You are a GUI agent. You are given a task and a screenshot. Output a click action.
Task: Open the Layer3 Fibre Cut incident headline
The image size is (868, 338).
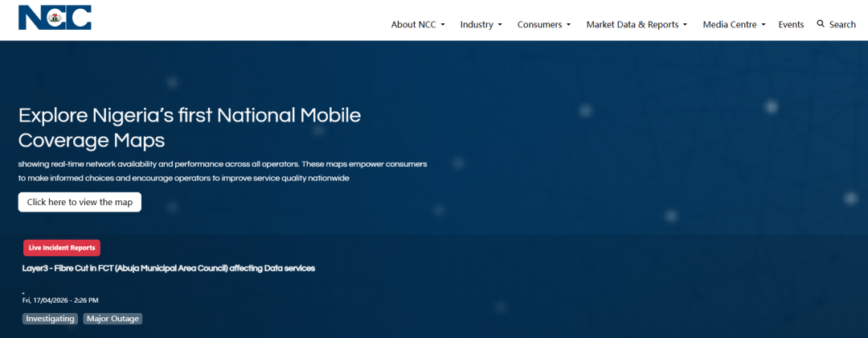point(169,268)
